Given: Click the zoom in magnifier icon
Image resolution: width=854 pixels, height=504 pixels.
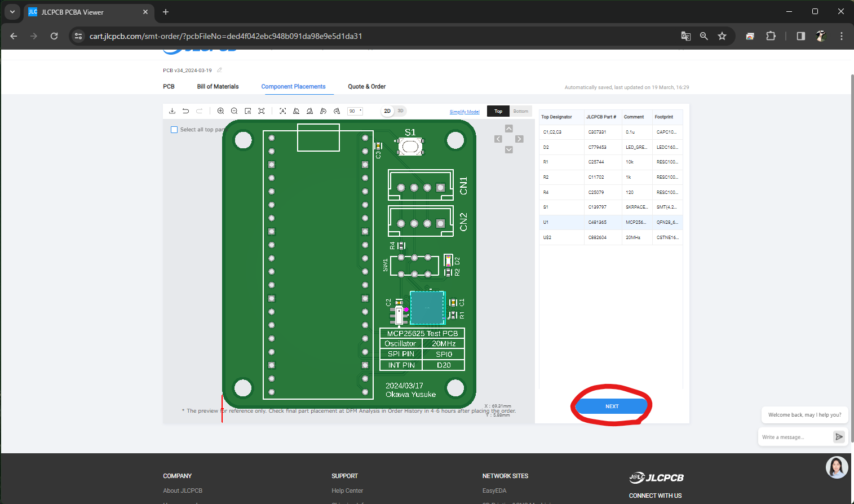Looking at the screenshot, I should point(220,110).
